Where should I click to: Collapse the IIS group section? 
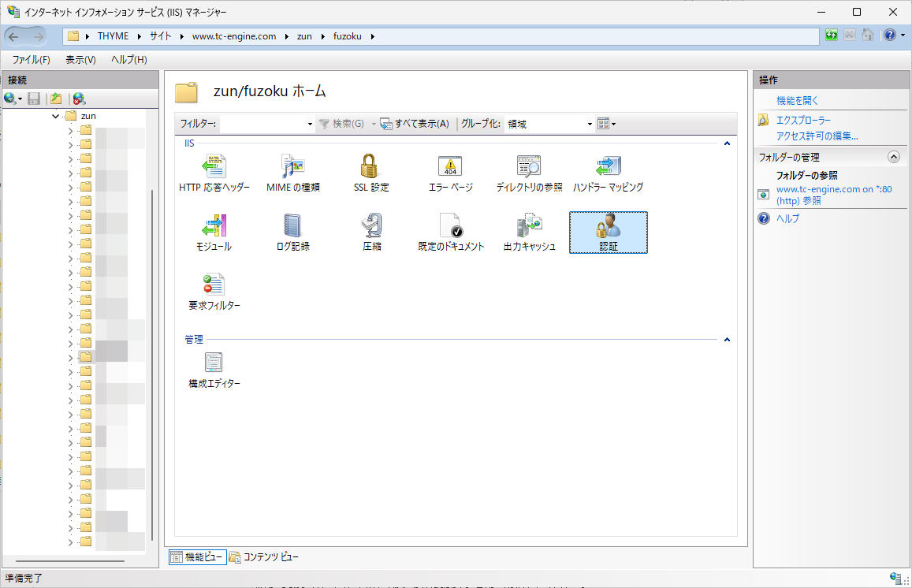pos(727,143)
